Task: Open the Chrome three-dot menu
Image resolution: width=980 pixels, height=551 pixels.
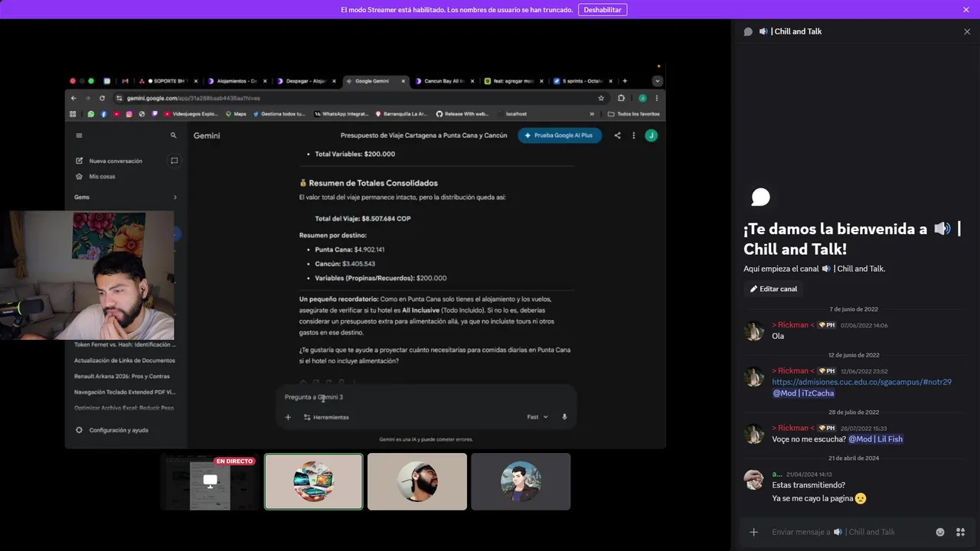Action: click(x=656, y=98)
